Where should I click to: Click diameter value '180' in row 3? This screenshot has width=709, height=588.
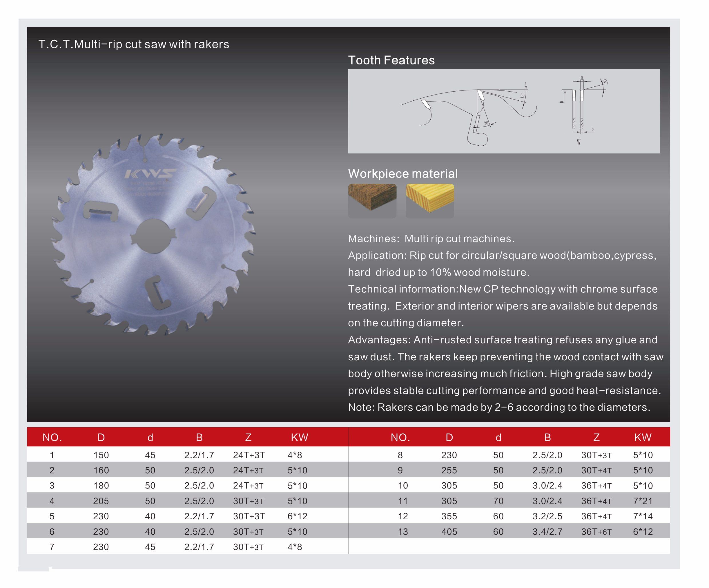pos(101,486)
